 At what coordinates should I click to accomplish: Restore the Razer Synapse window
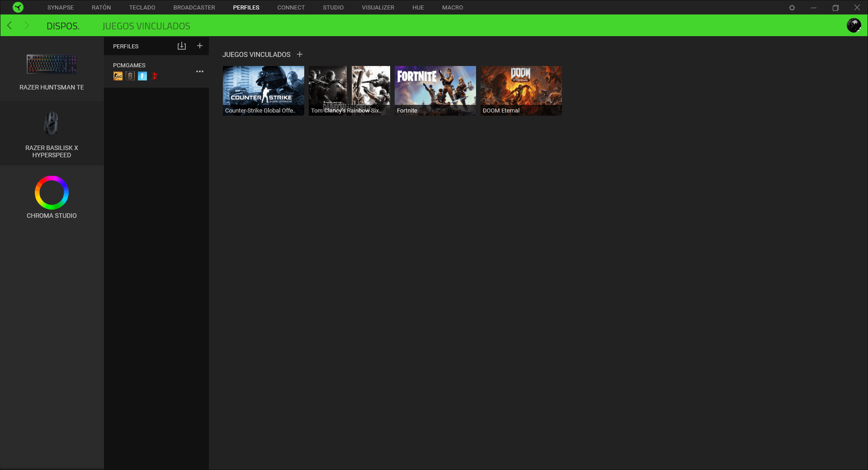pos(835,8)
